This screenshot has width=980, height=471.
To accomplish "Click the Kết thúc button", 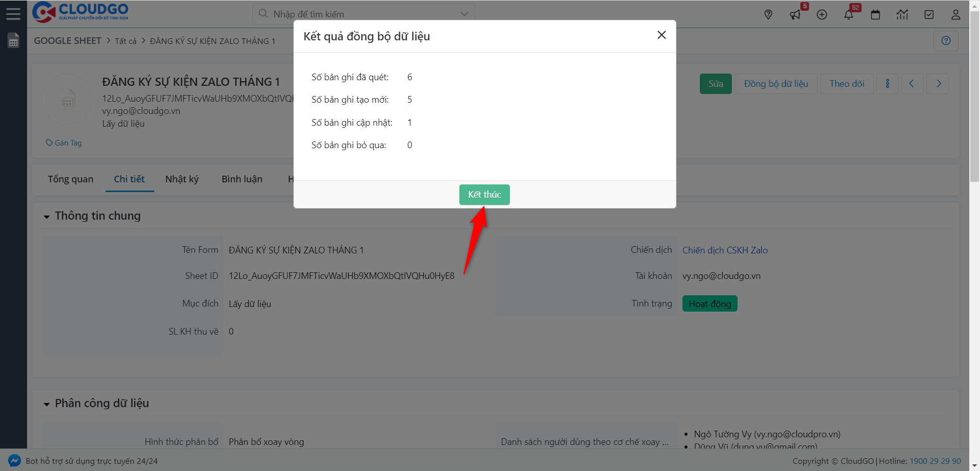I will 484,195.
